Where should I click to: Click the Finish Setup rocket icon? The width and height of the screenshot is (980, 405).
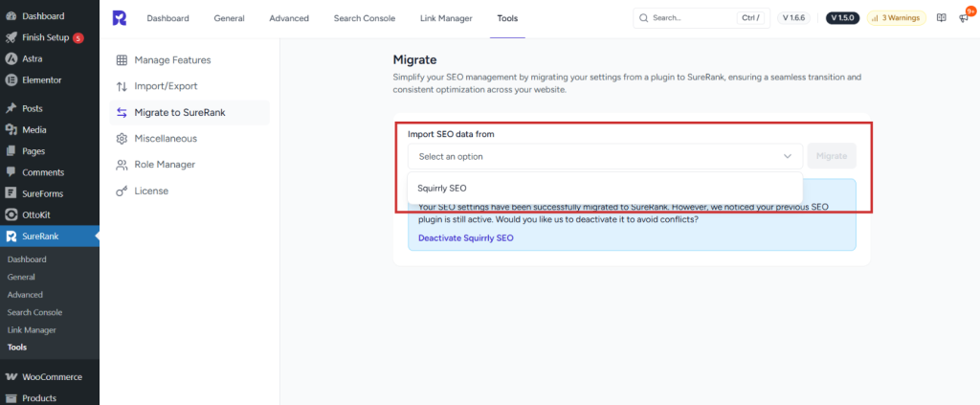pyautogui.click(x=11, y=37)
